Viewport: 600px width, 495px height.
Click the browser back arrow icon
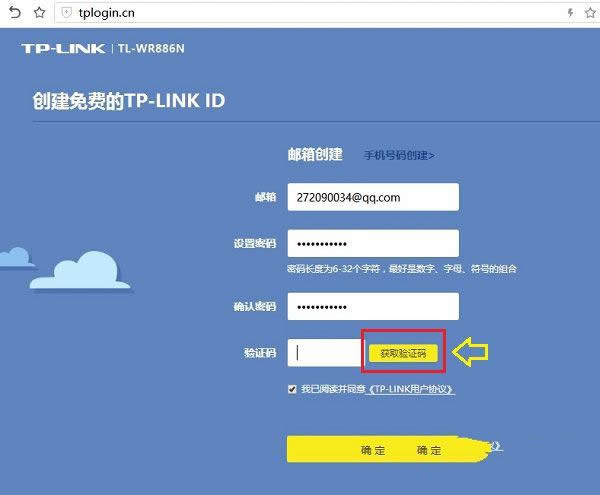[x=15, y=12]
